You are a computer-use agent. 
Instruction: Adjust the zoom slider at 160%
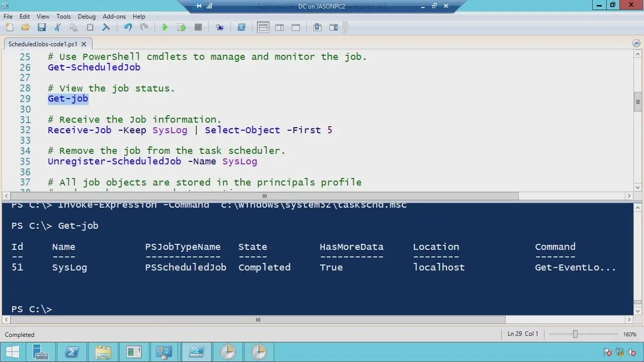point(575,334)
